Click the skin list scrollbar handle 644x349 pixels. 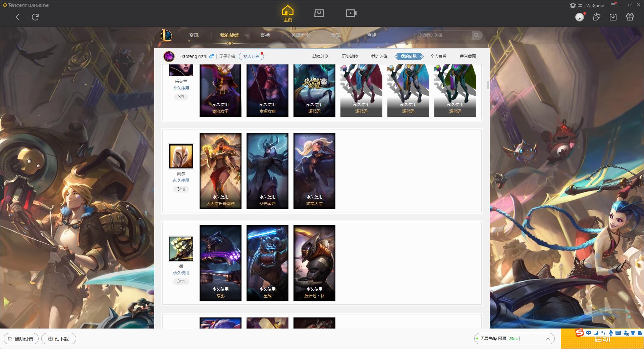click(x=488, y=85)
